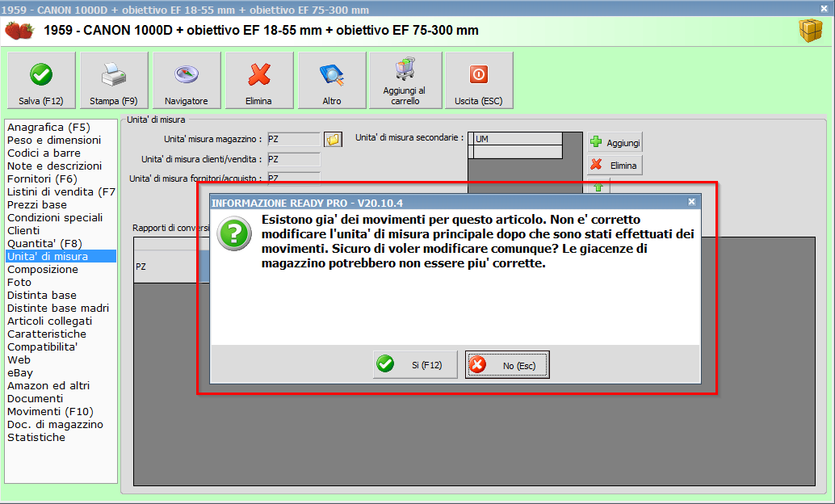Select Codici a barre in sidebar
The width and height of the screenshot is (835, 504).
click(x=44, y=153)
